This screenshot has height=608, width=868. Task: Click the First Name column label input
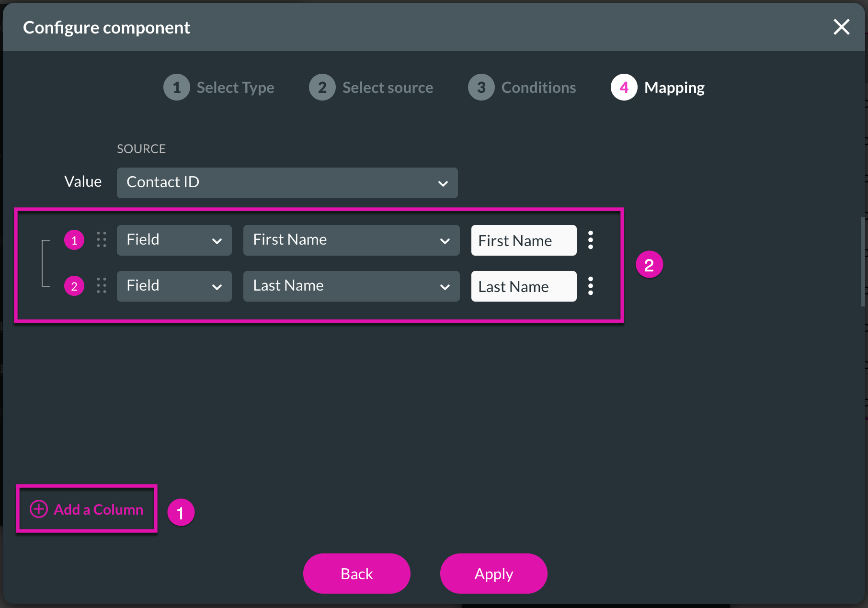click(x=524, y=240)
